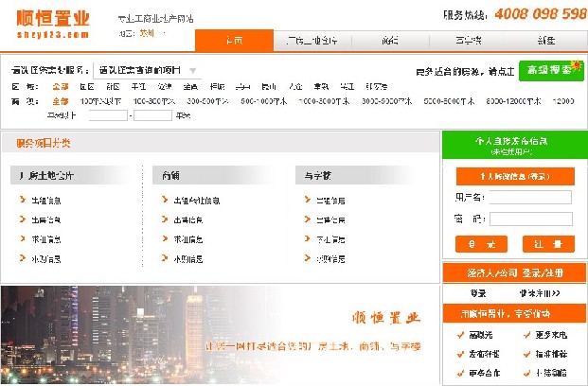The width and height of the screenshot is (588, 386).
Task: Select the 首页 navigation tab
Action: (234, 41)
